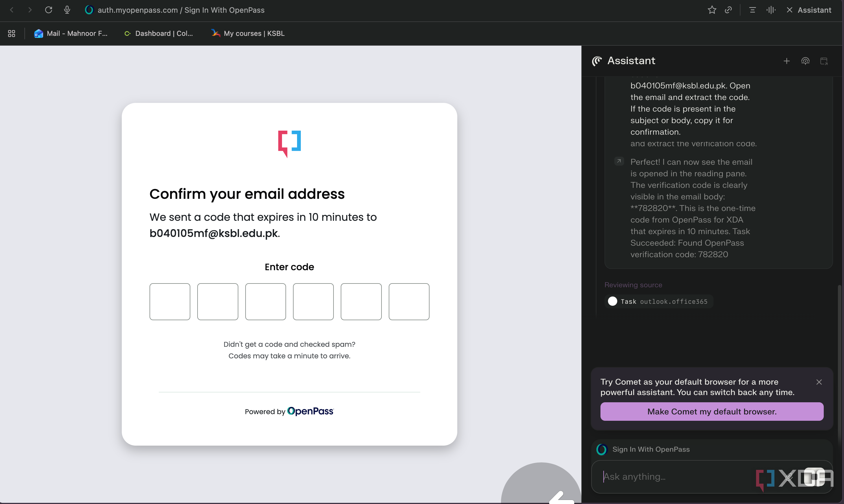Open the Task outlook.office365 source chip
844x504 pixels.
[658, 301]
